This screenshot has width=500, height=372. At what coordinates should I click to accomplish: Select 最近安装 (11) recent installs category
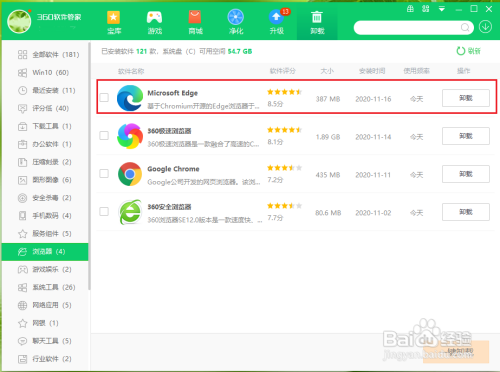pos(45,90)
